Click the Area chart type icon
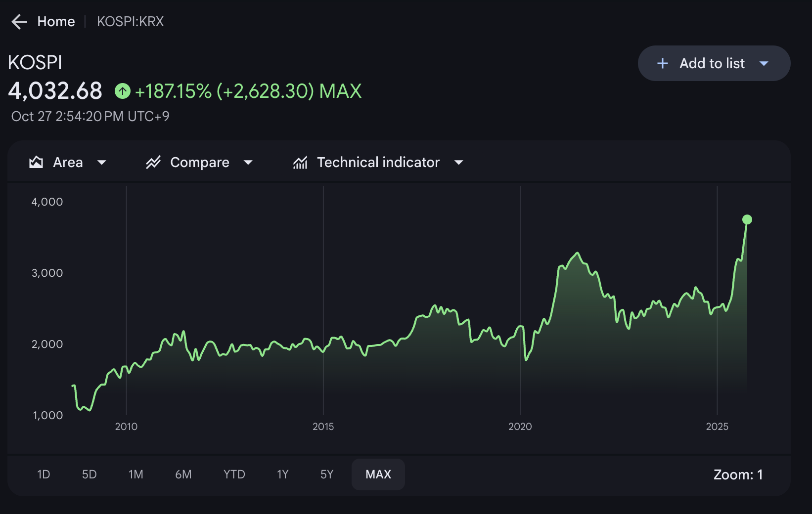Image resolution: width=812 pixels, height=514 pixels. click(36, 162)
